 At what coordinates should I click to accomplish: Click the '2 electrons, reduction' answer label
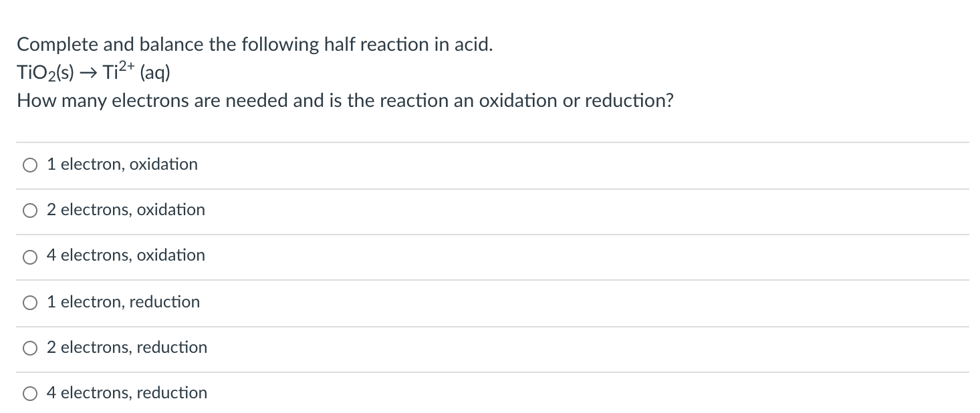(x=127, y=348)
